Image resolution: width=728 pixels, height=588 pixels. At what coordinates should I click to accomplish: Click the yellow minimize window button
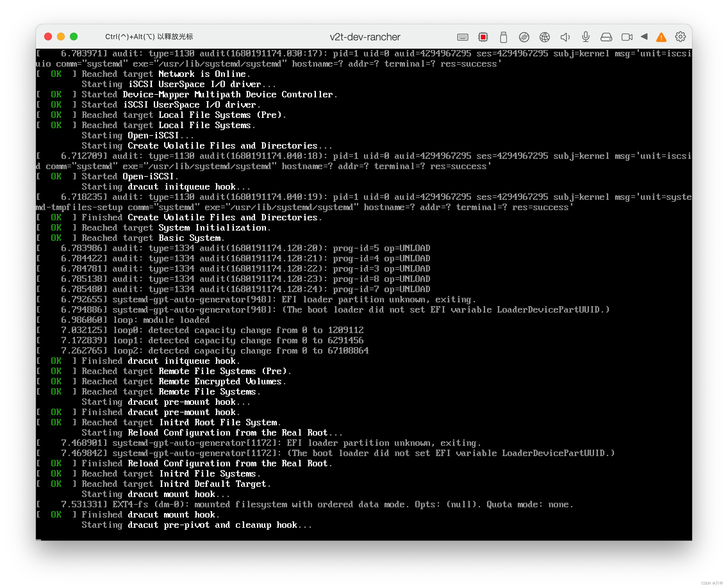61,37
